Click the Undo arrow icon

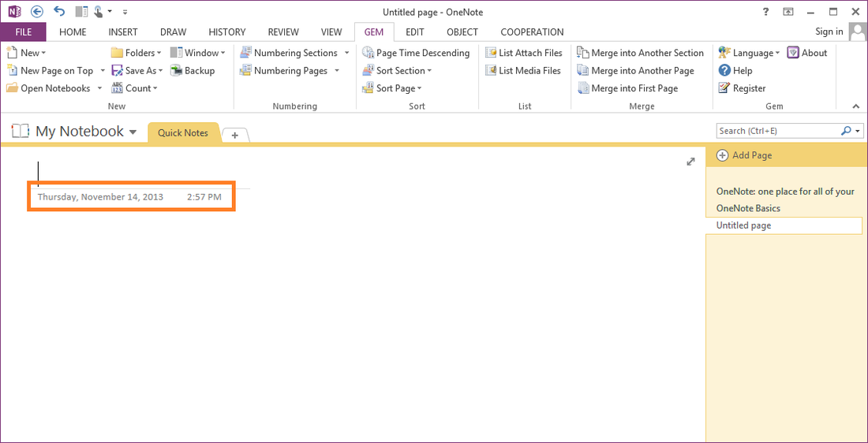[59, 11]
